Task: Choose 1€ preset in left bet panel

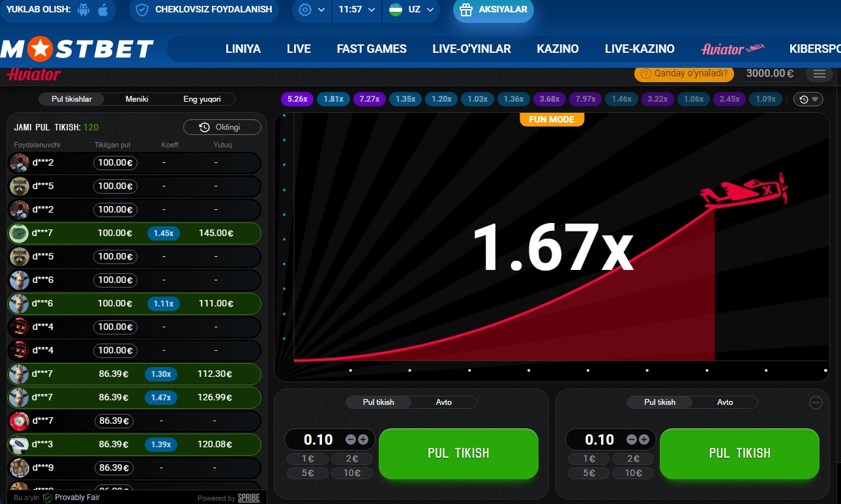Action: [308, 458]
